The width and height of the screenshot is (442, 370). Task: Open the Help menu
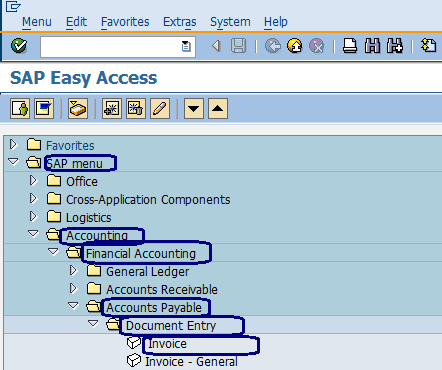tap(276, 22)
